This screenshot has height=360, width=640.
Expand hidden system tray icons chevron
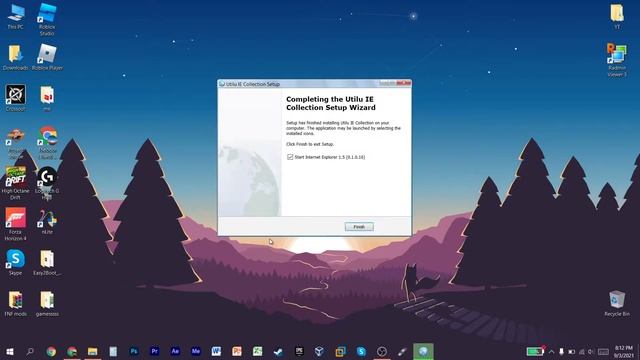click(x=551, y=352)
